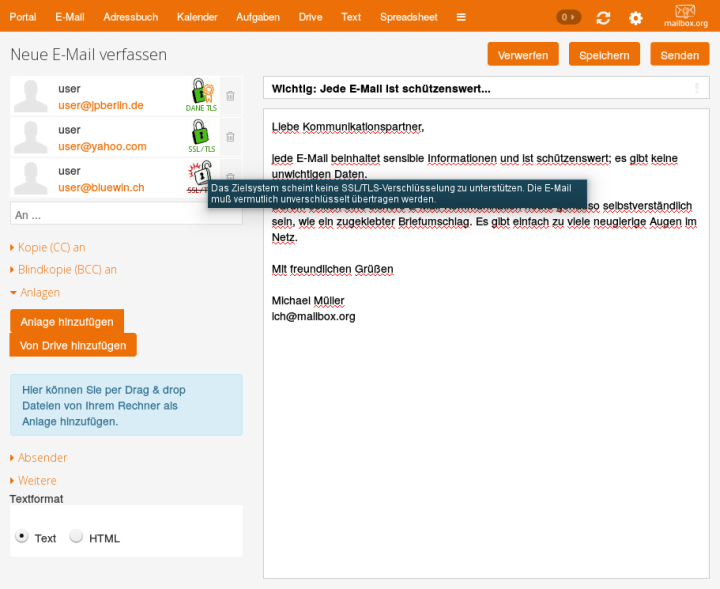Click the refresh icon in top bar
Screen dimensions: 720x589
point(603,18)
